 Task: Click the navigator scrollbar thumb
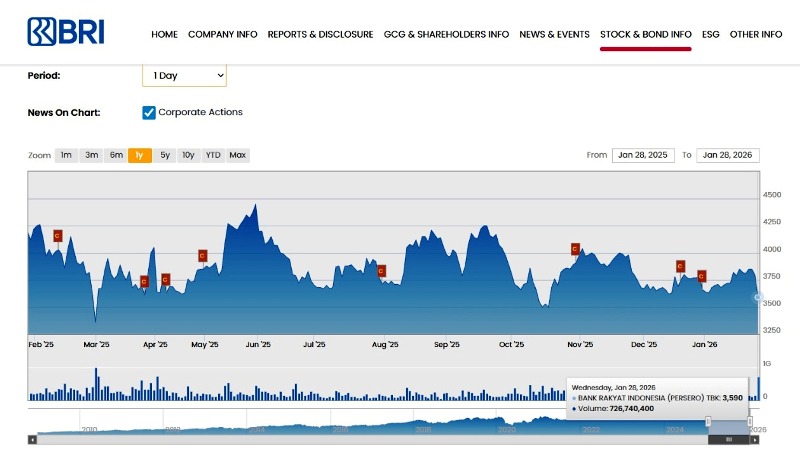729,439
